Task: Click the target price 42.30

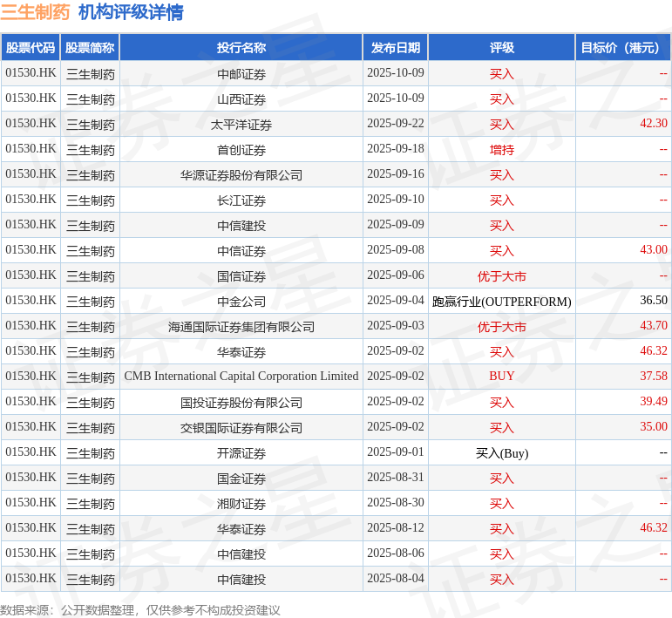Action: coord(654,124)
